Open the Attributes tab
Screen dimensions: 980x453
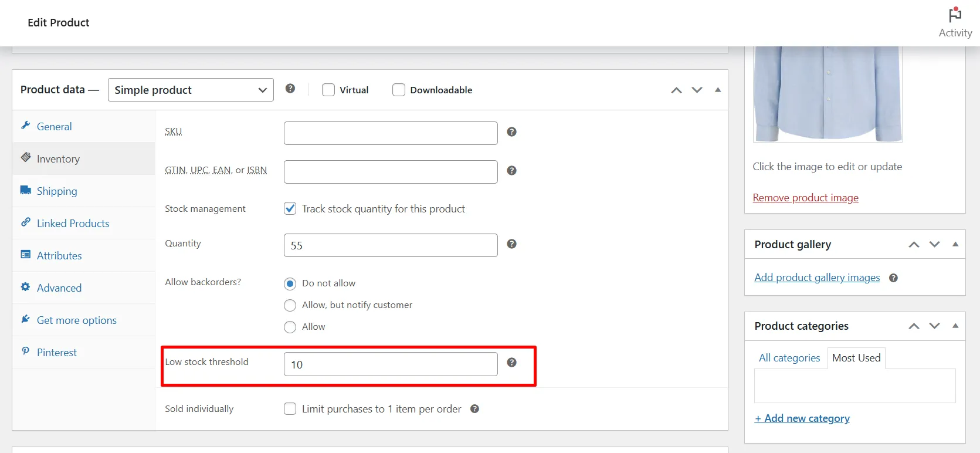(83, 255)
